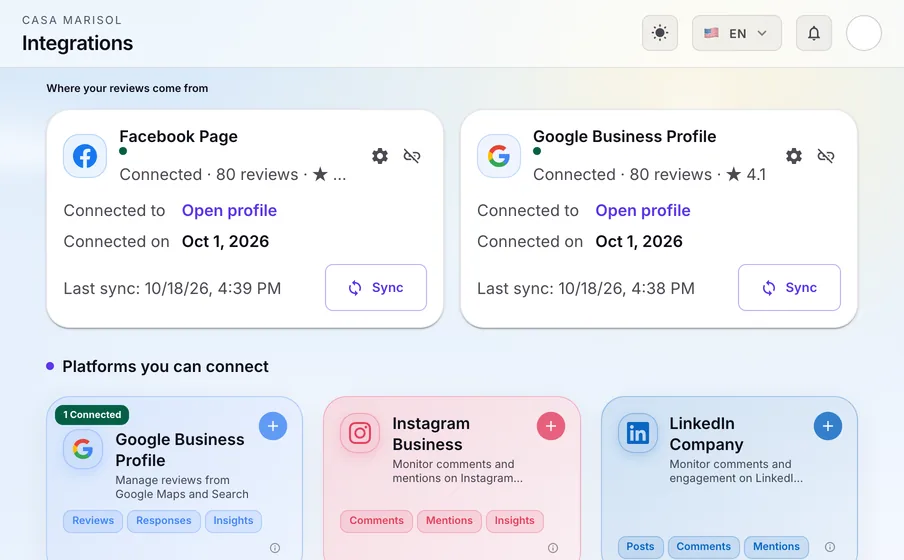Click the 'Platforms you can connect' heading
The height and width of the screenshot is (560, 904).
point(165,367)
